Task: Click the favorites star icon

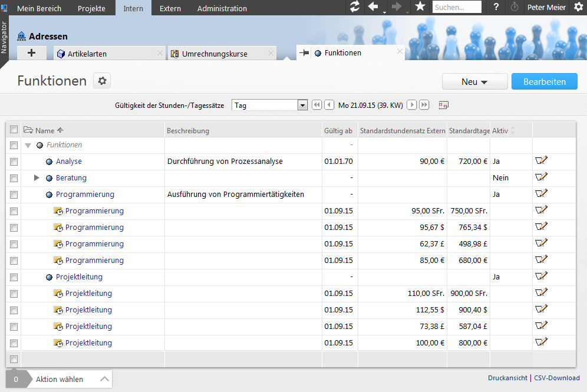Action: tap(420, 7)
